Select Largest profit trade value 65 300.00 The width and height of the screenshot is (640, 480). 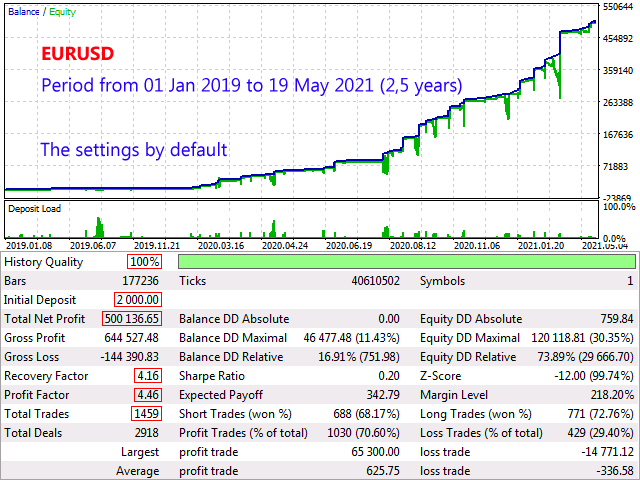pos(376,452)
